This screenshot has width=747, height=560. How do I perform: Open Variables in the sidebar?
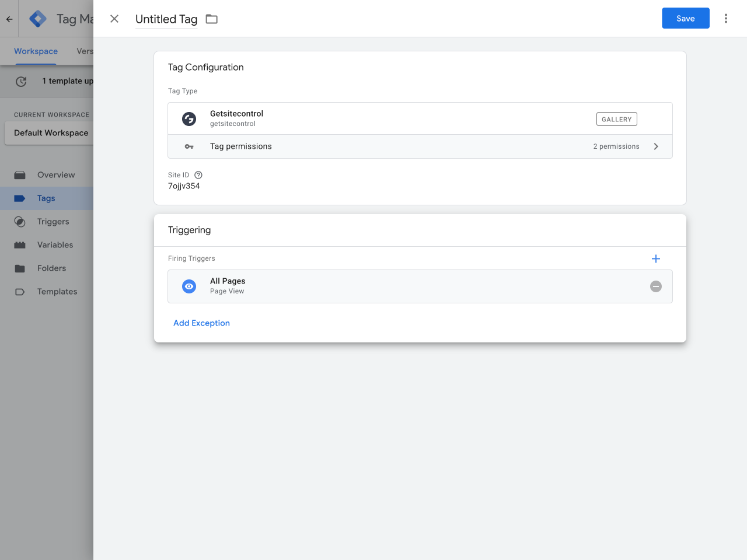click(x=55, y=245)
